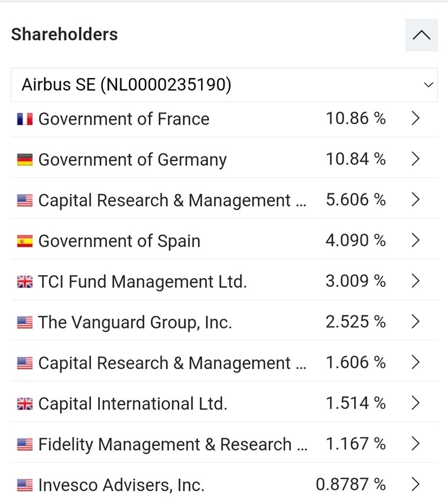Expand the Government of France row arrow

click(x=415, y=119)
